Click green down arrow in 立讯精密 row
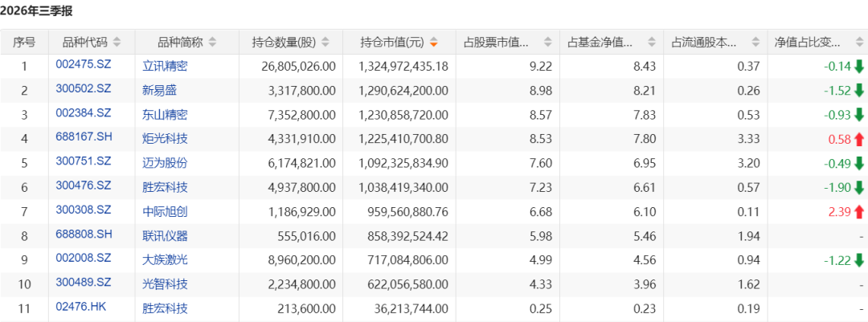 pyautogui.click(x=858, y=67)
